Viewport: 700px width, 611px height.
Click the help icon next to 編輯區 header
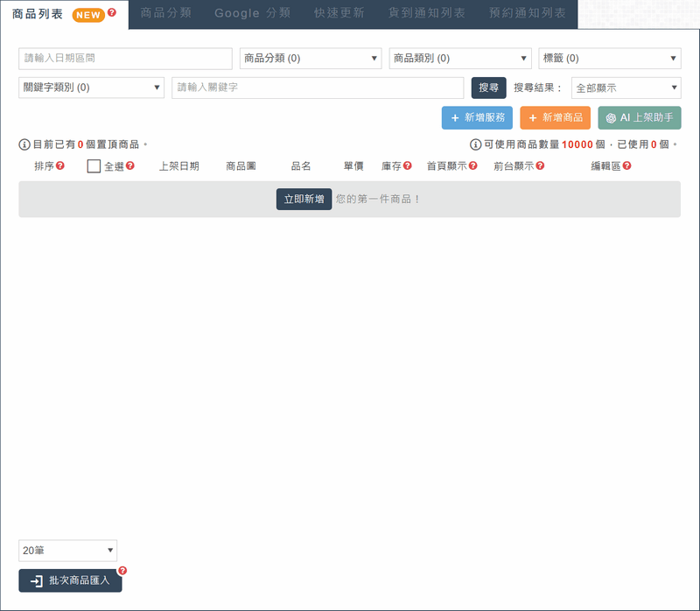point(627,166)
